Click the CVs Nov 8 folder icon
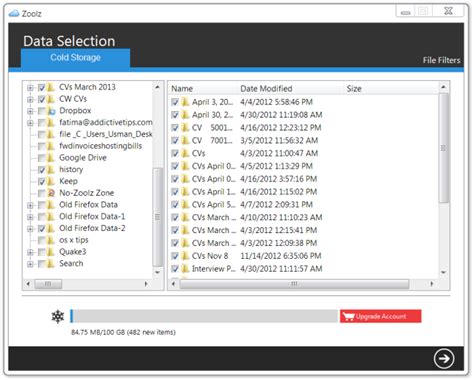 [x=185, y=256]
